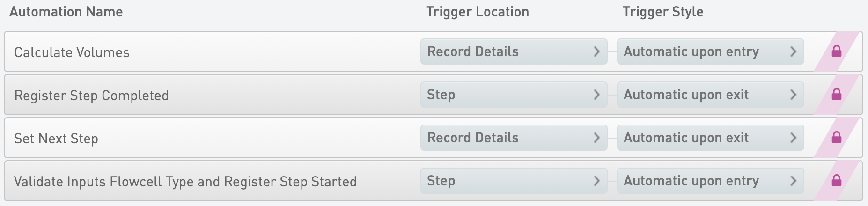
Task: Open Trigger Style dropdown for Register Step Completed
Action: click(x=710, y=95)
